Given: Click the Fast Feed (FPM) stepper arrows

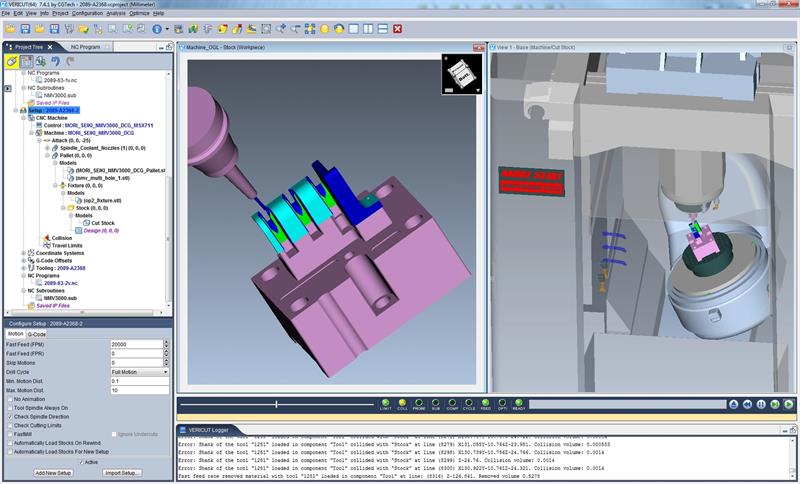Looking at the screenshot, I should click(x=166, y=344).
